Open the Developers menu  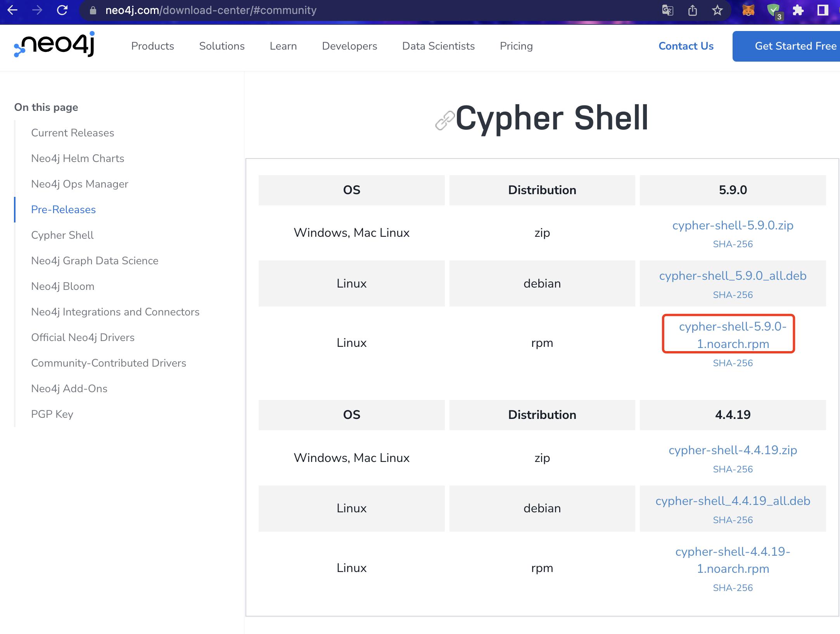point(349,46)
